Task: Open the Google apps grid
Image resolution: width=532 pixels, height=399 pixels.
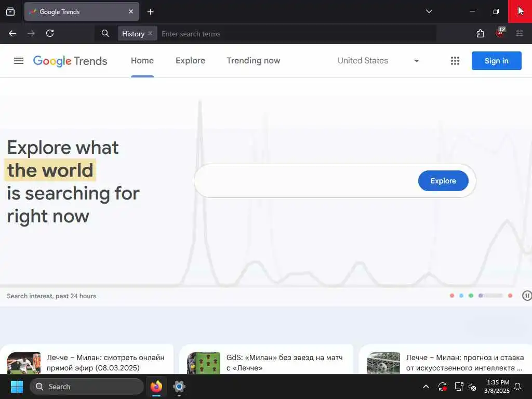Action: click(455, 61)
